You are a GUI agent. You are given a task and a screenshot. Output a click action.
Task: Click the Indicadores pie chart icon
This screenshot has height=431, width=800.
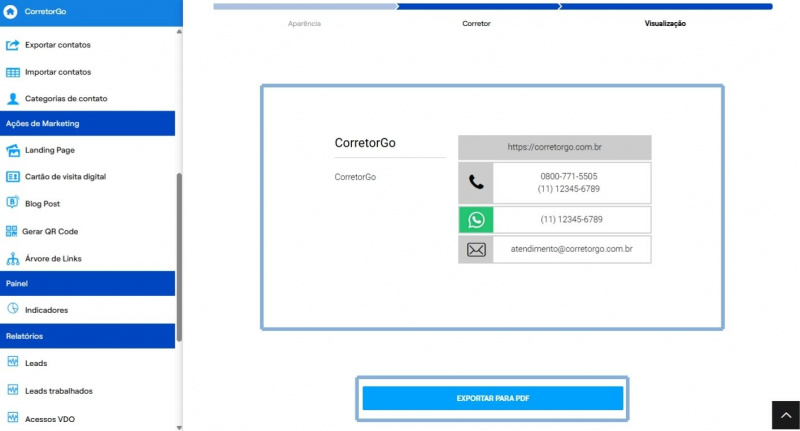(13, 308)
